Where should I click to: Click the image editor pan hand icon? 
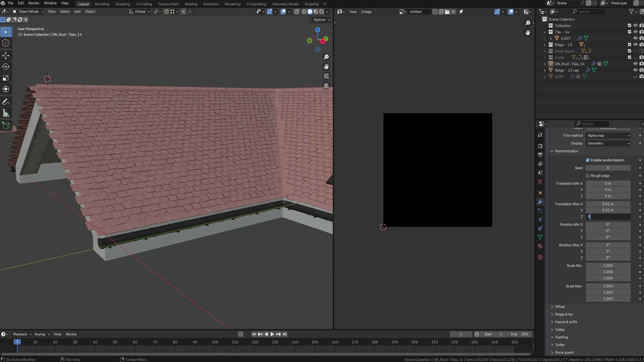click(528, 33)
